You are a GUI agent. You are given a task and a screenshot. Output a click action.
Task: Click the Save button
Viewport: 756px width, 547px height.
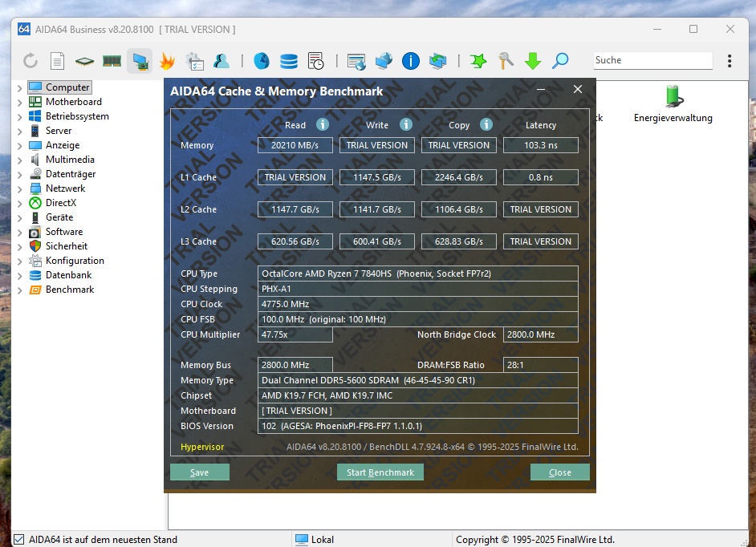pyautogui.click(x=200, y=472)
